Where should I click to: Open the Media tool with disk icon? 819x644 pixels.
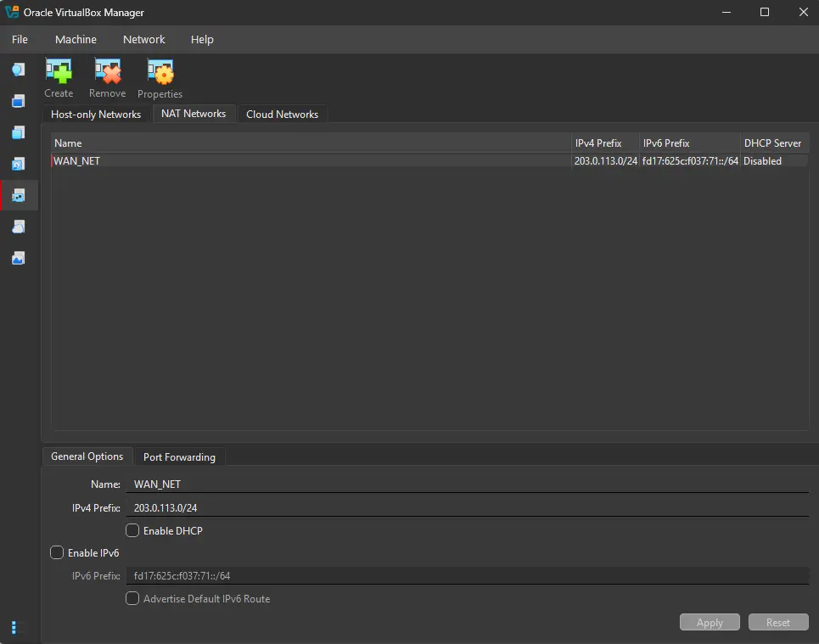[19, 164]
